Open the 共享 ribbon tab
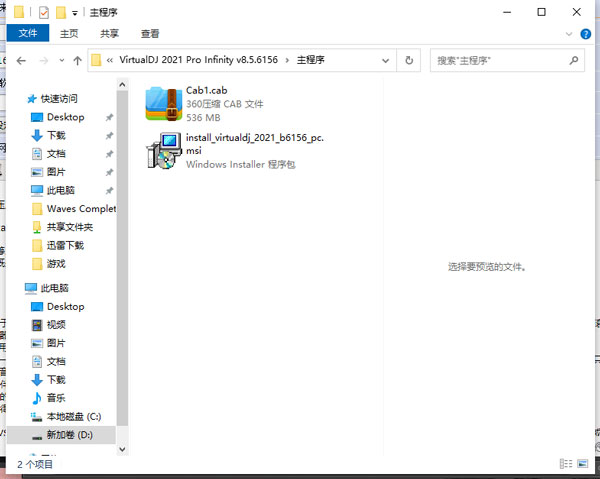This screenshot has height=479, width=600. tap(109, 34)
